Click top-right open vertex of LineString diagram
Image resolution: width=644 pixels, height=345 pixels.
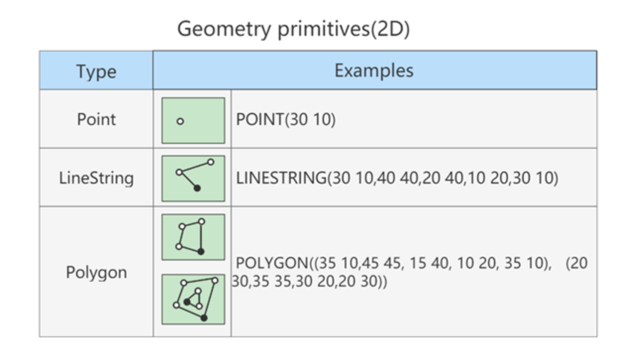tap(211, 162)
